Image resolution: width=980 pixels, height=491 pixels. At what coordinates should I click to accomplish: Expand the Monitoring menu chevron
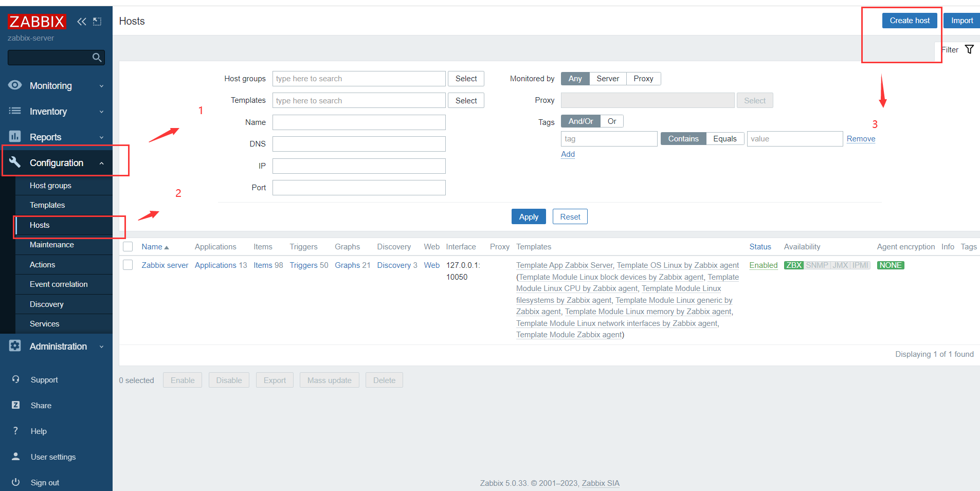(101, 86)
